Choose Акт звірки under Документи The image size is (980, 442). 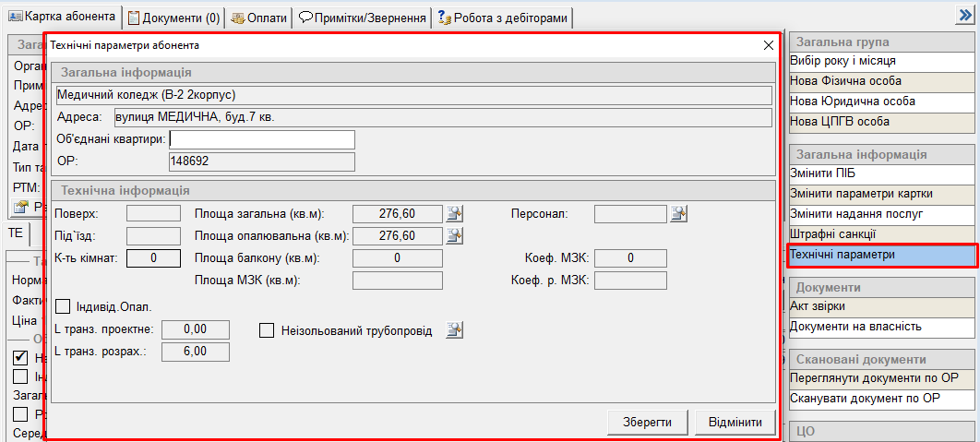881,306
